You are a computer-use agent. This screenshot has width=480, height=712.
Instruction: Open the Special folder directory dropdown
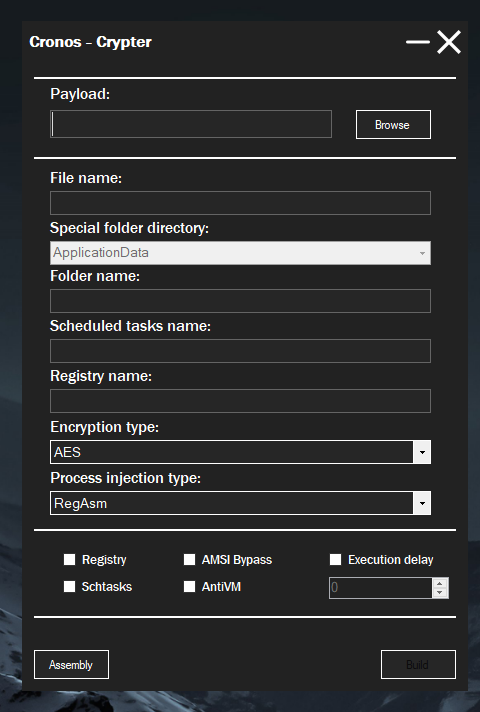tap(240, 253)
